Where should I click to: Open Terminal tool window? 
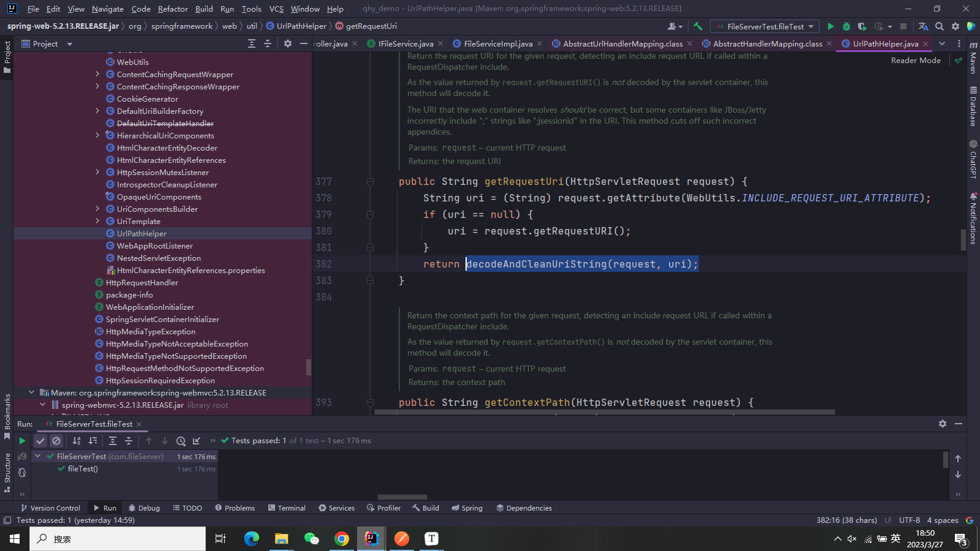pyautogui.click(x=287, y=508)
